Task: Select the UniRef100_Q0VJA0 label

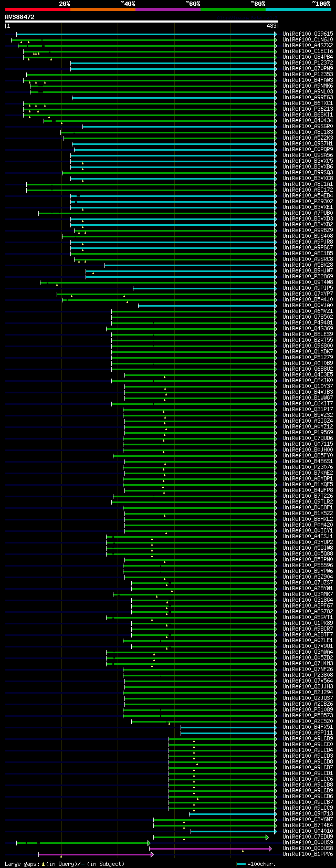Action: (308, 306)
